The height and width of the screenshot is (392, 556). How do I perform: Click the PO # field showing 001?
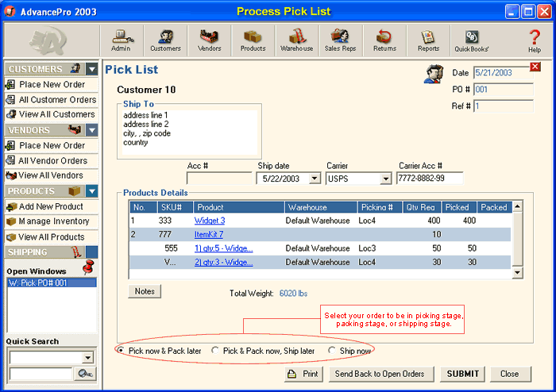point(503,90)
